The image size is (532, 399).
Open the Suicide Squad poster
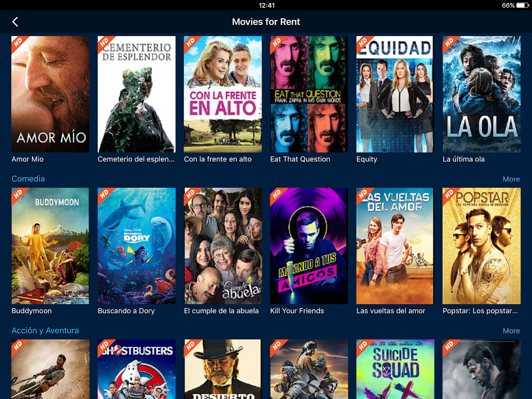(395, 369)
